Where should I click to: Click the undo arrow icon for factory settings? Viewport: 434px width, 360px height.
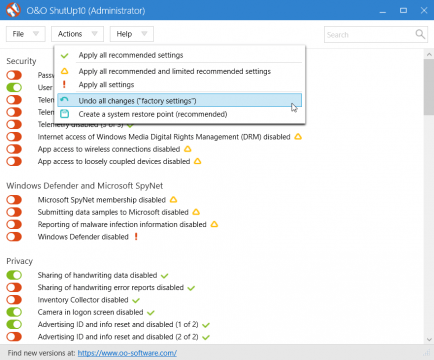point(64,100)
